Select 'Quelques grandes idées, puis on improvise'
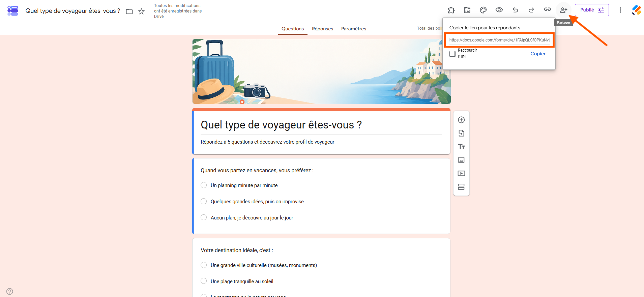 click(204, 201)
